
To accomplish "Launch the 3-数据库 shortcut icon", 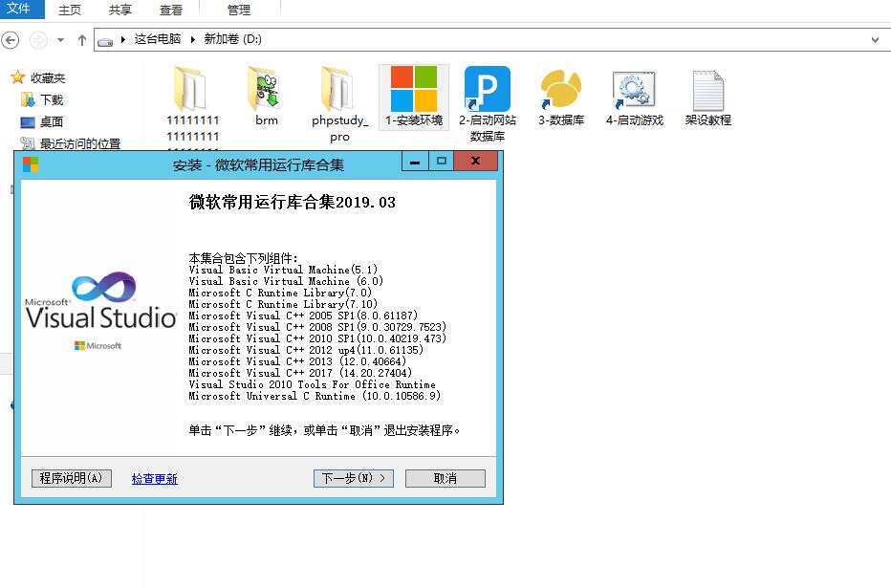I will tap(560, 90).
